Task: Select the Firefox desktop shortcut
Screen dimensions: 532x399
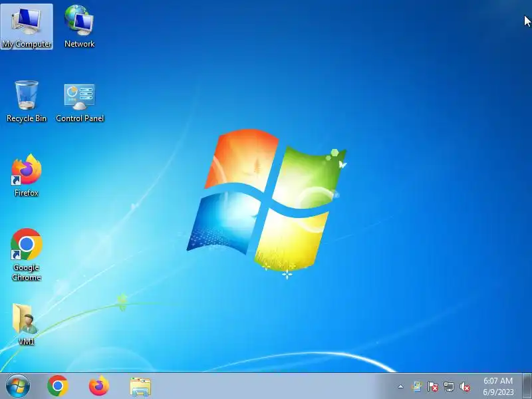Action: click(27, 176)
